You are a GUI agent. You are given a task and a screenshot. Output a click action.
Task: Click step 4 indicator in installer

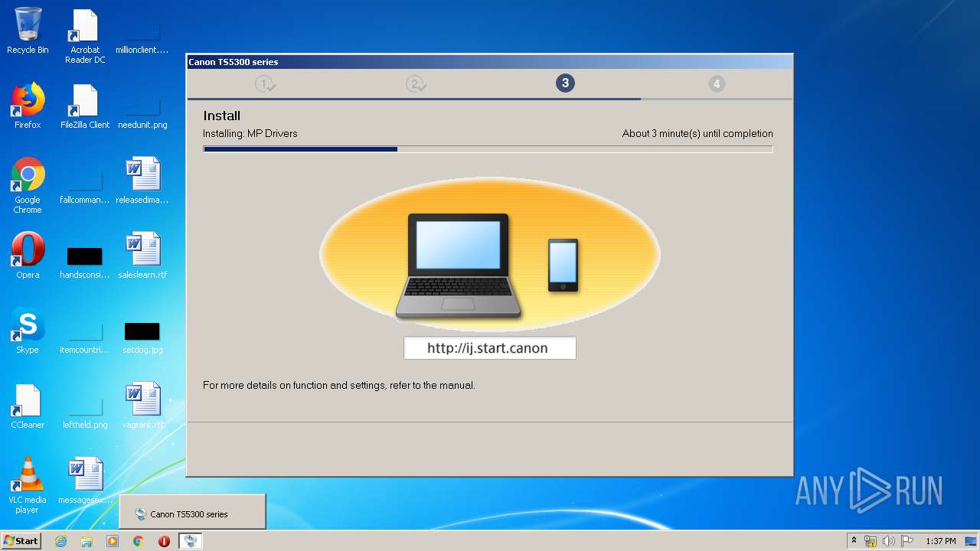[717, 83]
